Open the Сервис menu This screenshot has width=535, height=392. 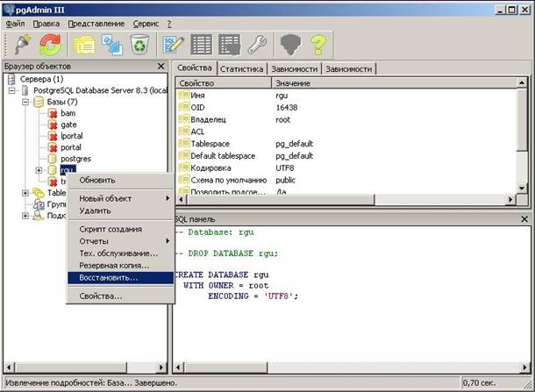click(146, 24)
